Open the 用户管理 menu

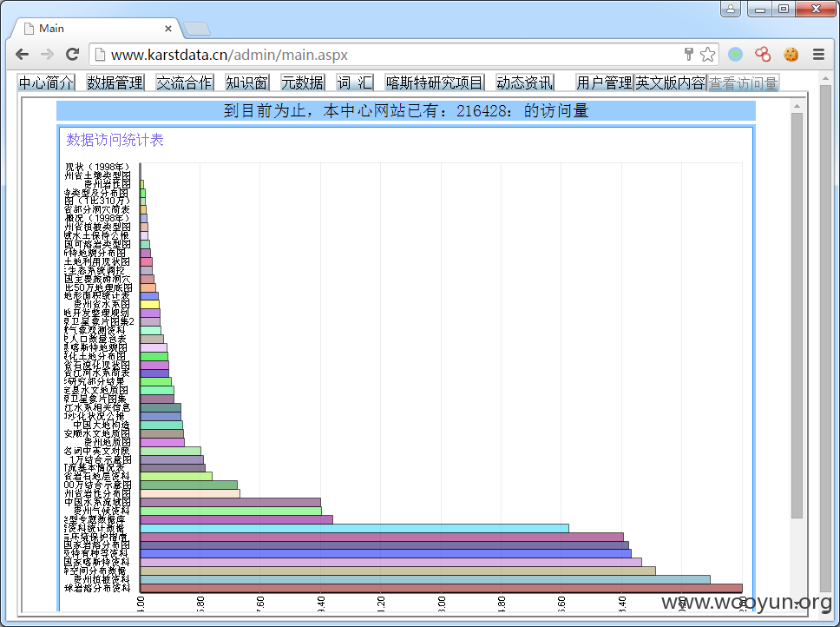tap(604, 82)
